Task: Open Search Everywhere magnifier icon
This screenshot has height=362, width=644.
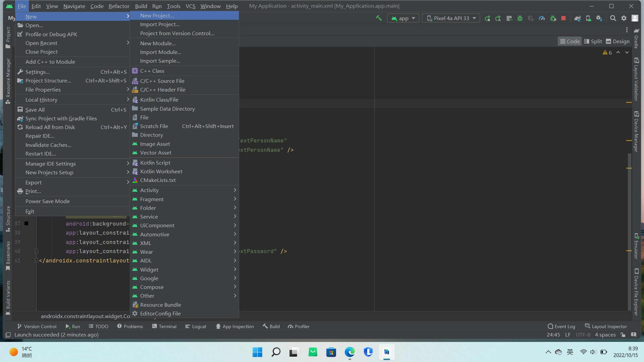Action: tap(613, 18)
